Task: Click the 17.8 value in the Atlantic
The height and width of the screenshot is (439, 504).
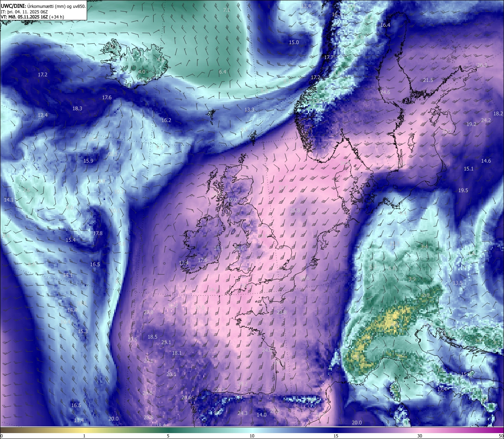Action: click(x=98, y=233)
